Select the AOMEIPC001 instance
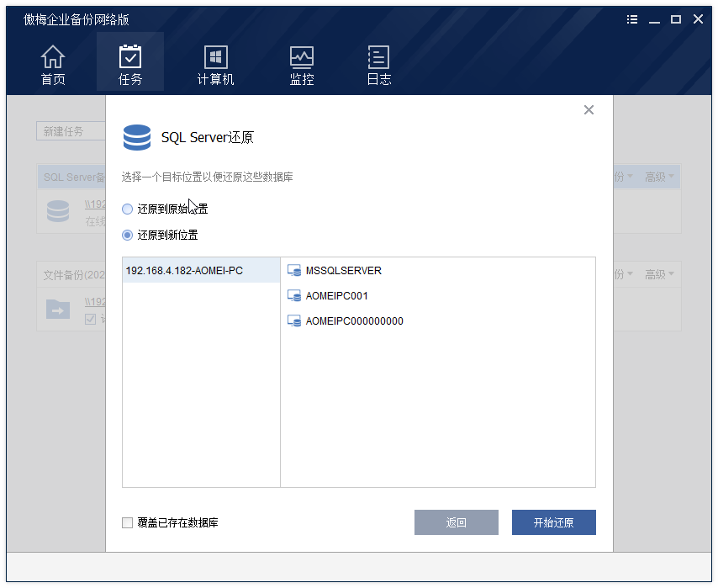 coord(327,295)
